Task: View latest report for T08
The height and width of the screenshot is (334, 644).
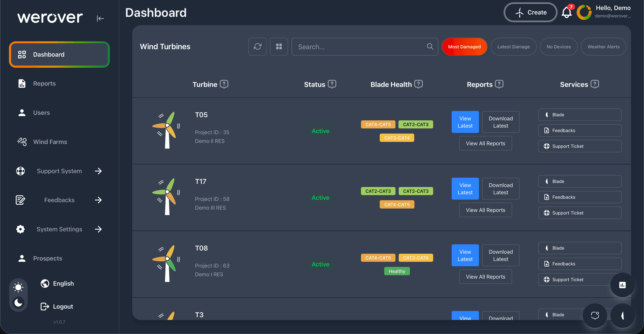Action: click(465, 255)
